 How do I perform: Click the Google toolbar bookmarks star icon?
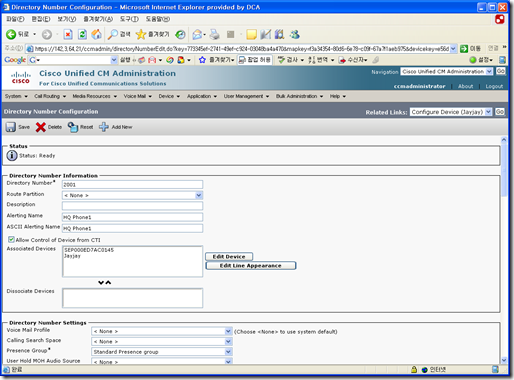(202, 60)
